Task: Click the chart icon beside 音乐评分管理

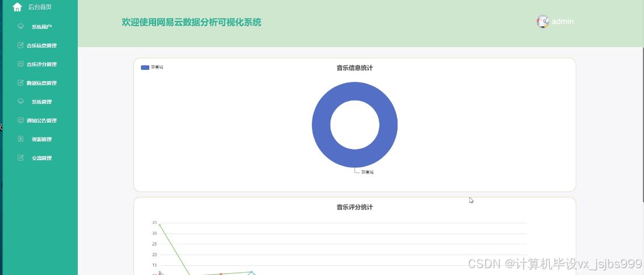Action: pos(20,64)
